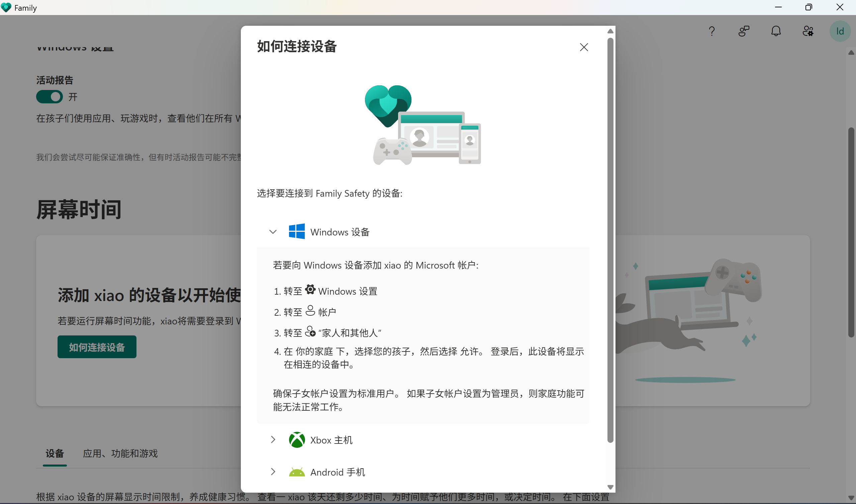
Task: Open the Help question mark icon
Action: click(712, 31)
